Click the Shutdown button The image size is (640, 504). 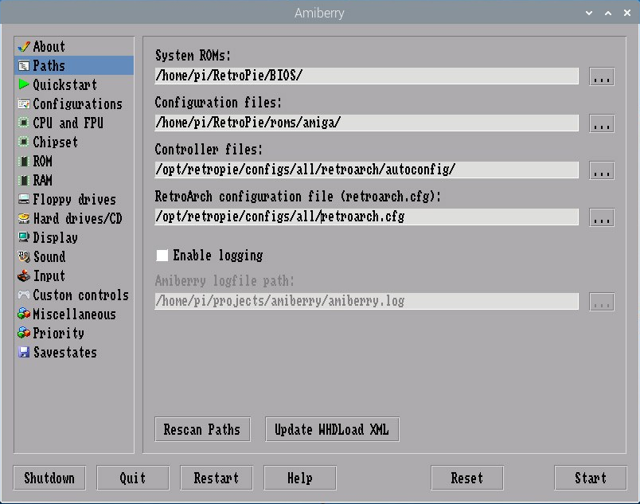pos(49,478)
